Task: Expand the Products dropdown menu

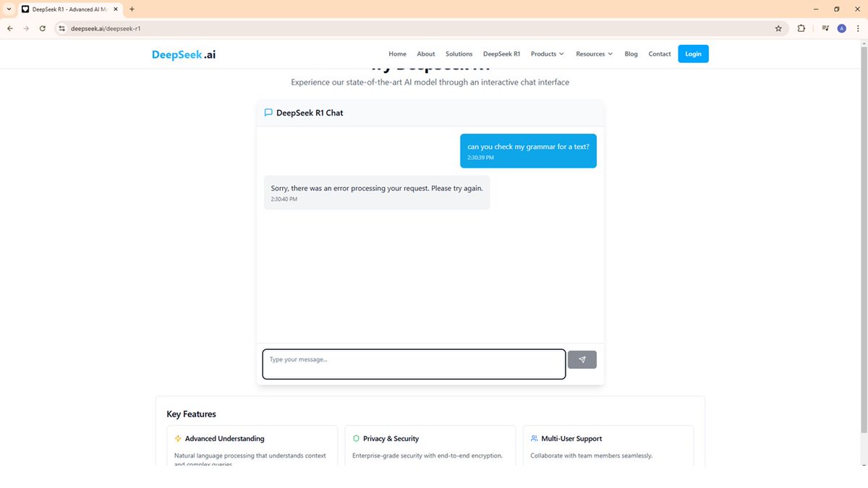Action: click(x=548, y=53)
